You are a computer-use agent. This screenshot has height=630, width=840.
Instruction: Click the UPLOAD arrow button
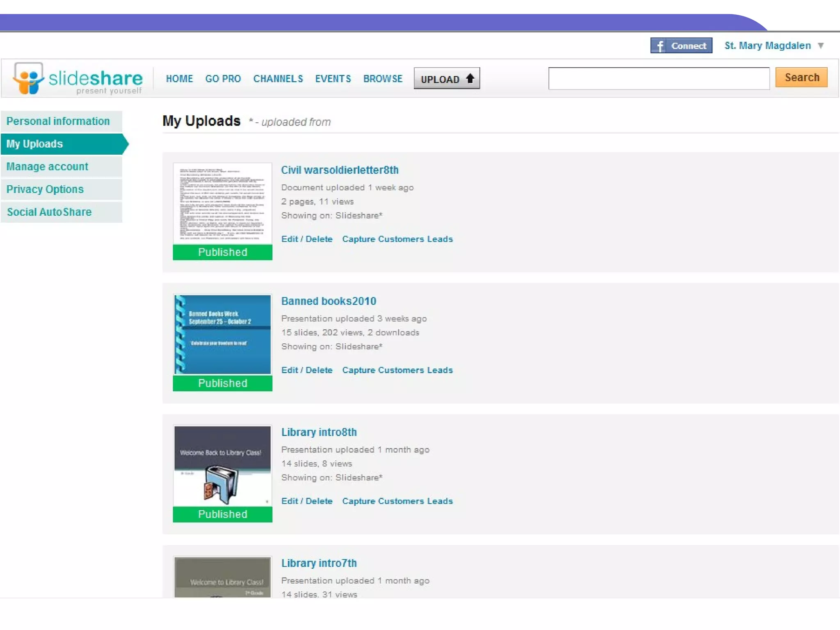447,78
